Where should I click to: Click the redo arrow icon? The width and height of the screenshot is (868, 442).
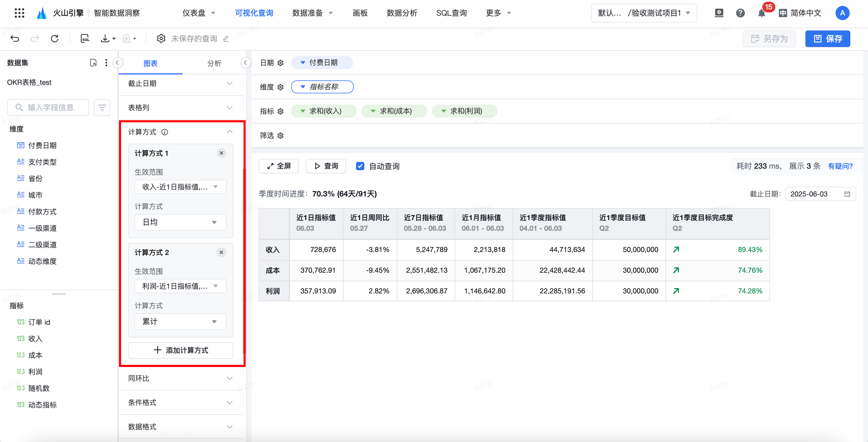coord(35,38)
